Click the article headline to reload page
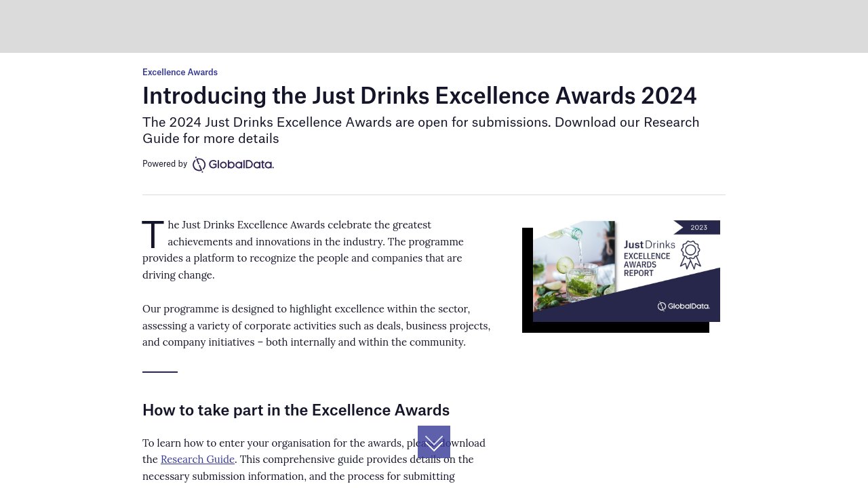The height and width of the screenshot is (488, 868). pyautogui.click(x=419, y=96)
